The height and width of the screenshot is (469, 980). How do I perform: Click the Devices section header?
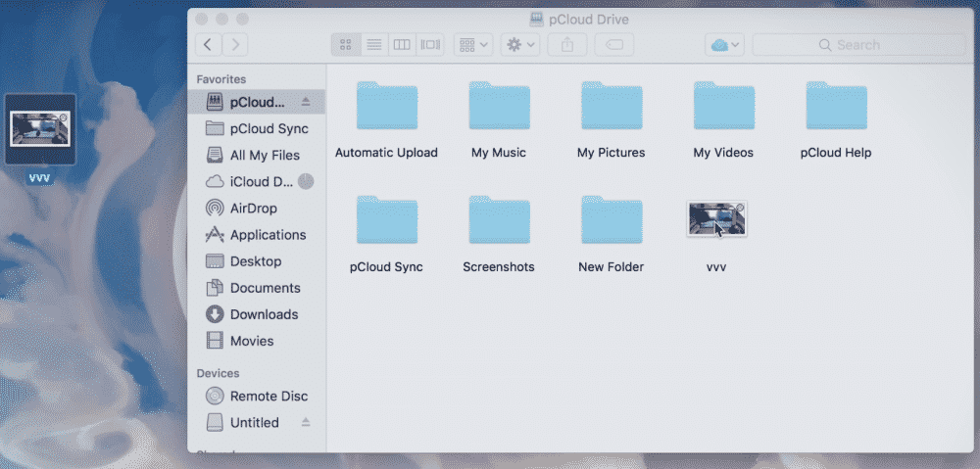219,373
